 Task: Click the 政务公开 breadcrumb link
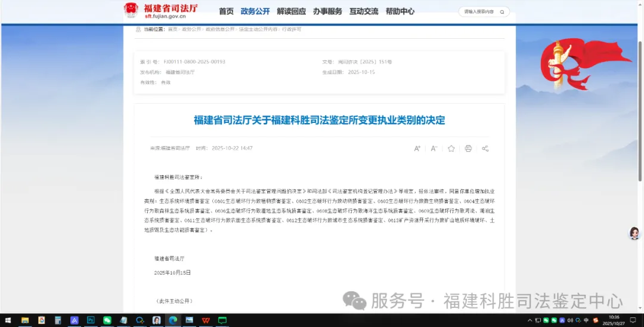pyautogui.click(x=191, y=30)
